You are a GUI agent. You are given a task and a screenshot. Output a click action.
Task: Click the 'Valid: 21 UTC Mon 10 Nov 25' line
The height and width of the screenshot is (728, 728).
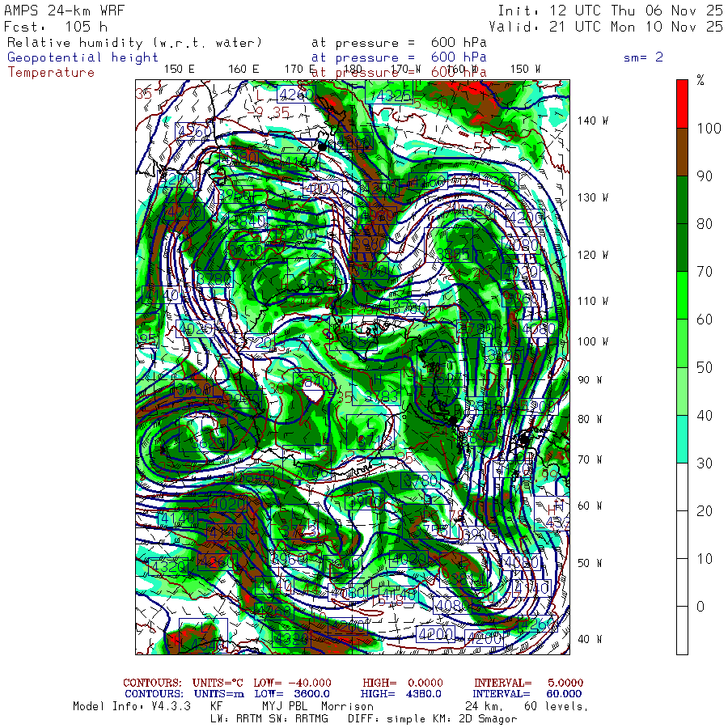(606, 27)
